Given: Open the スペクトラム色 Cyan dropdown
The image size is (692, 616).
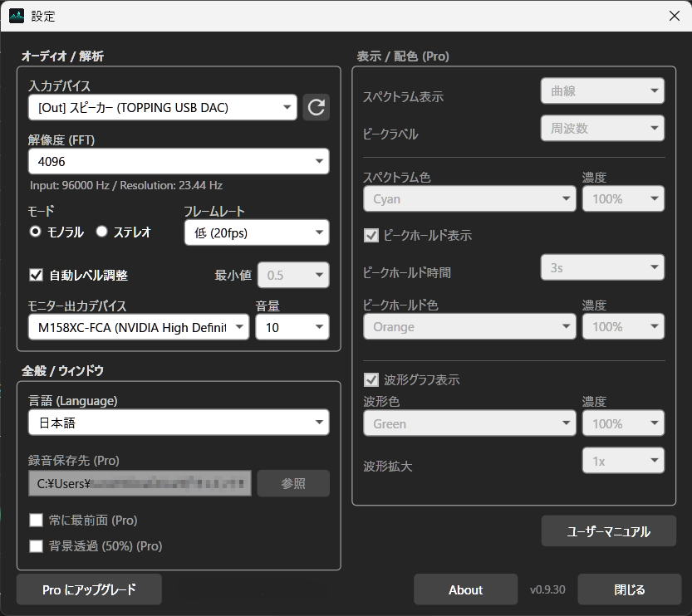Looking at the screenshot, I should coord(469,199).
